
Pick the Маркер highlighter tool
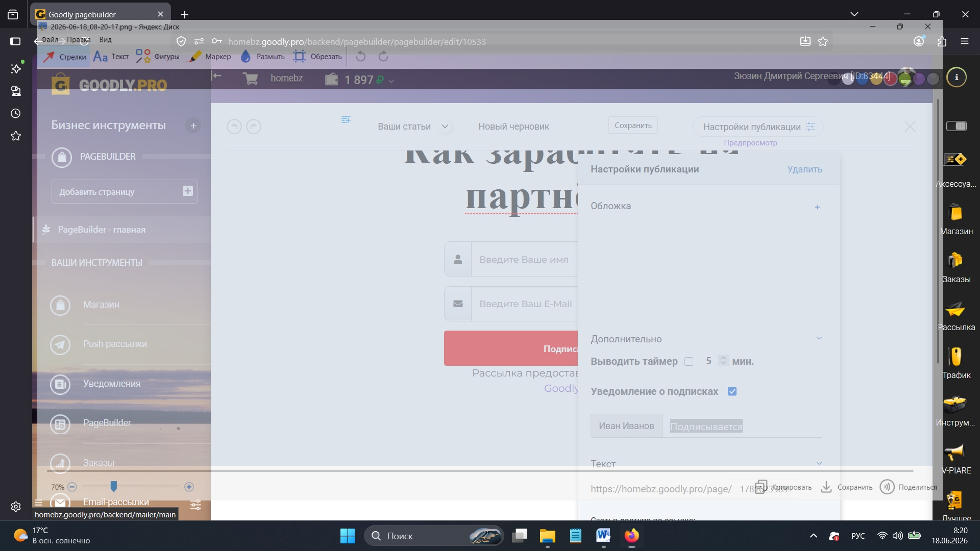[210, 57]
